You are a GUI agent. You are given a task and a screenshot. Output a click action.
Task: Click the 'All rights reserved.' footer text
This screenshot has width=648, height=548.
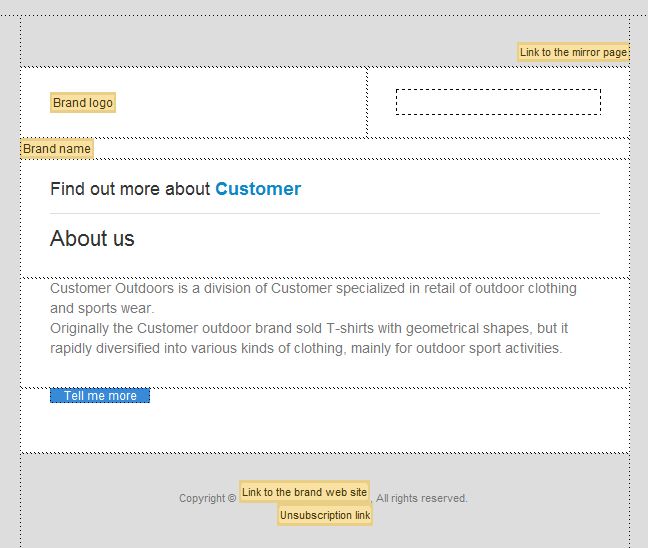[422, 498]
